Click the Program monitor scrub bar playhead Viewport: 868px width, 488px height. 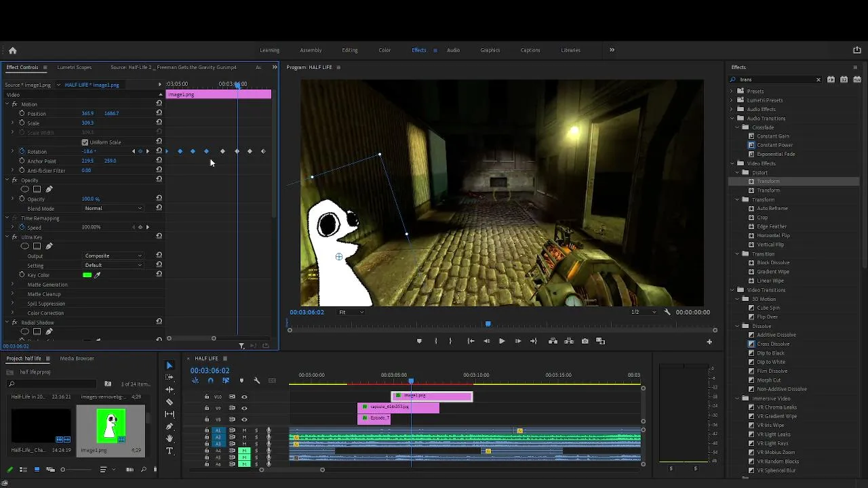(488, 324)
